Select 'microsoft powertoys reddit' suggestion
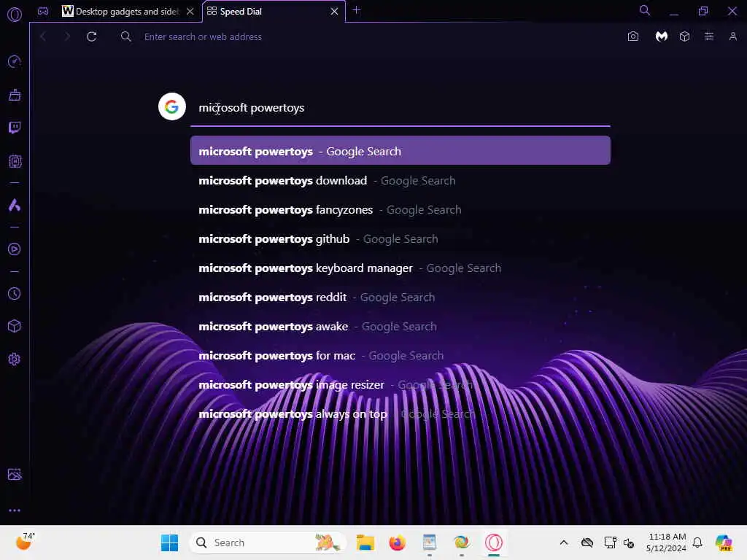Image resolution: width=747 pixels, height=560 pixels. click(400, 297)
